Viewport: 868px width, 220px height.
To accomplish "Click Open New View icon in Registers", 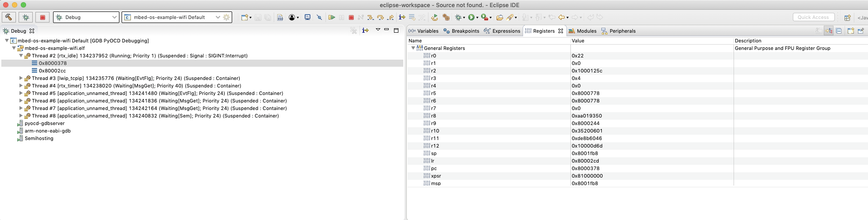I will point(851,30).
